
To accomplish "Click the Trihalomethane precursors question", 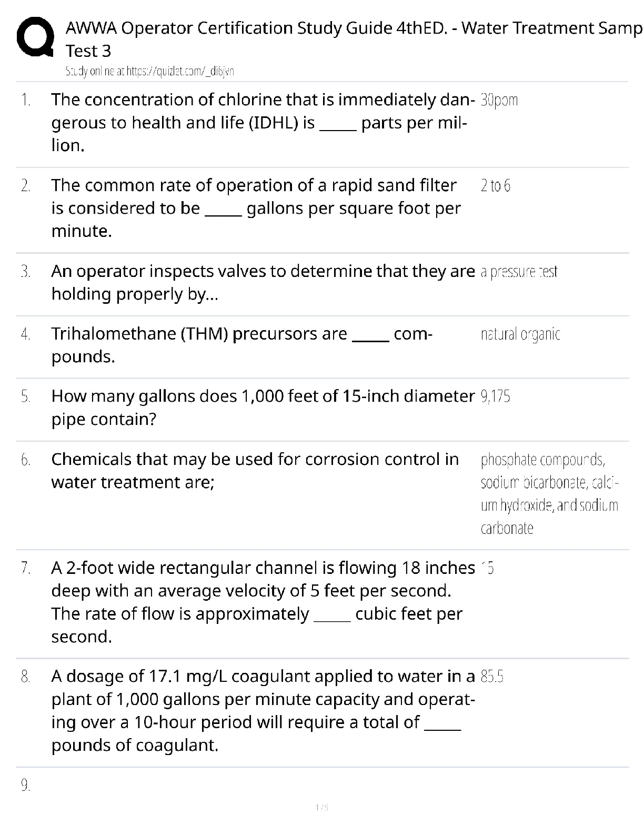I will 241,345.
